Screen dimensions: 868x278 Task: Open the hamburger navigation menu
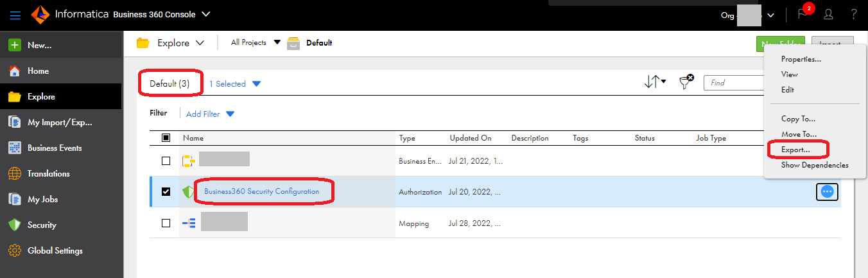pos(16,14)
